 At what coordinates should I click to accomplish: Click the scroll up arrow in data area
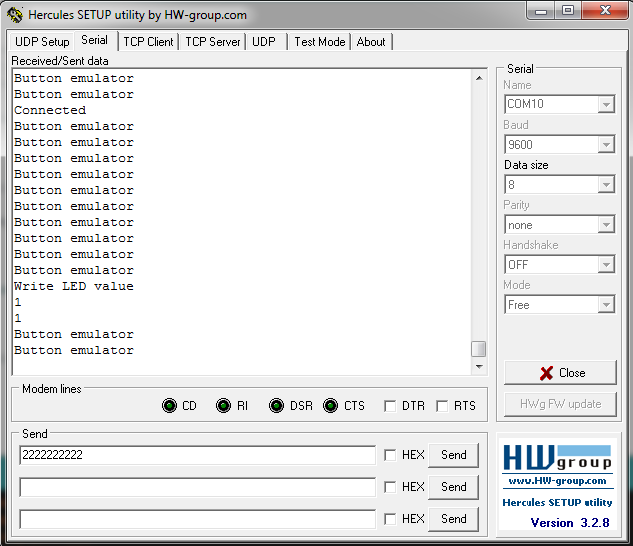[479, 78]
